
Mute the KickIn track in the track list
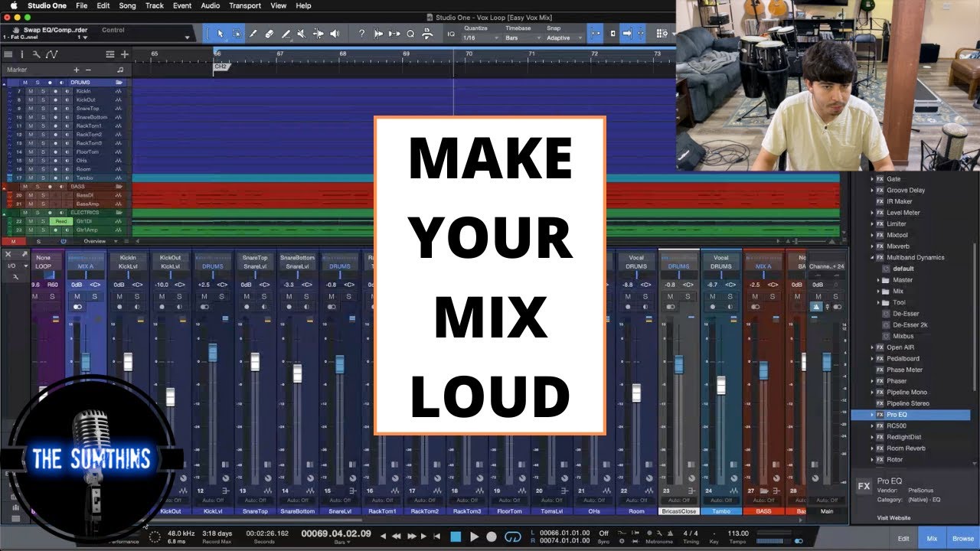pyautogui.click(x=31, y=91)
